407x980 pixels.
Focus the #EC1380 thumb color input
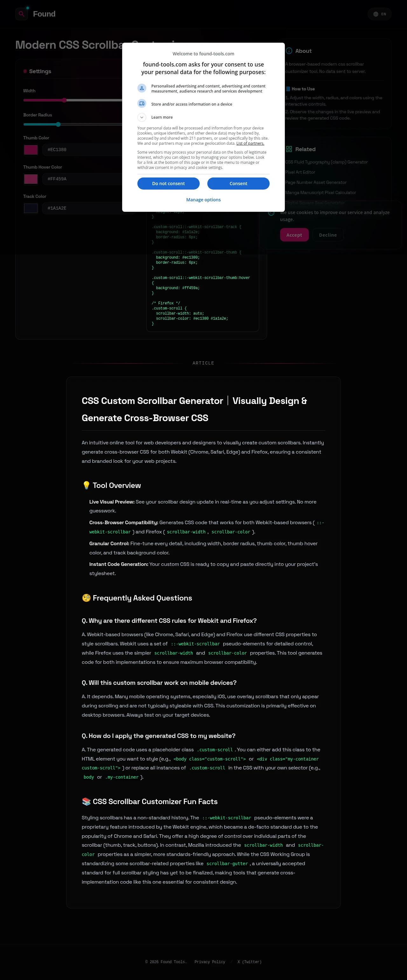(x=84, y=150)
